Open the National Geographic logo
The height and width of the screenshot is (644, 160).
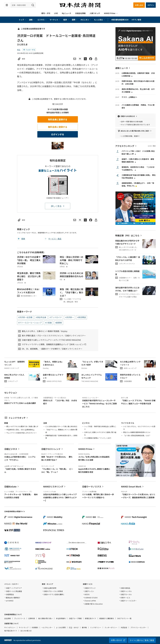click(x=41, y=562)
